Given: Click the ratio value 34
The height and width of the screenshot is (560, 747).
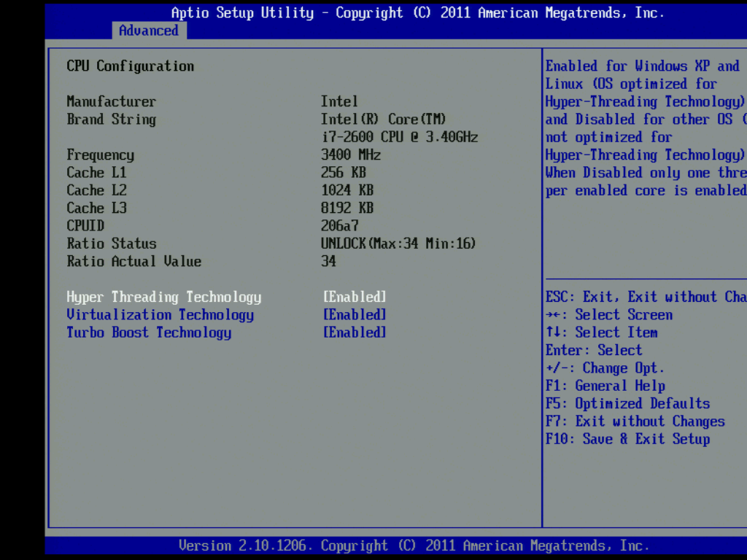Looking at the screenshot, I should tap(328, 262).
